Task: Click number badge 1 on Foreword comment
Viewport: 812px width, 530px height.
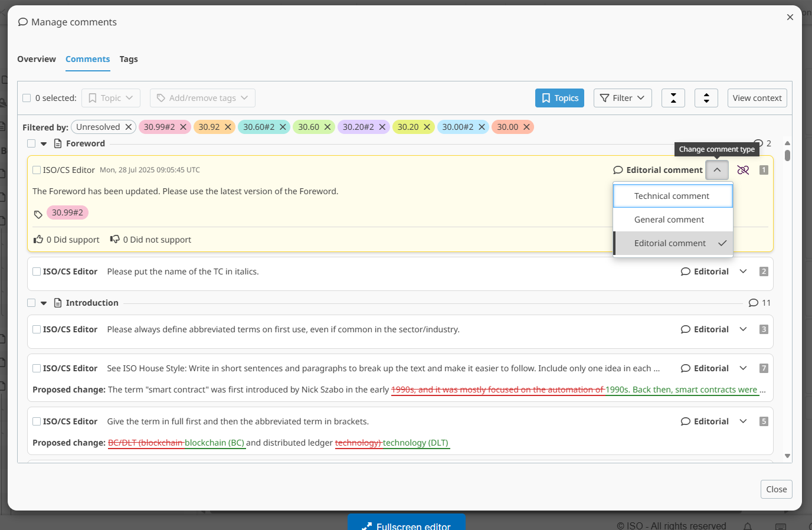Action: (764, 170)
